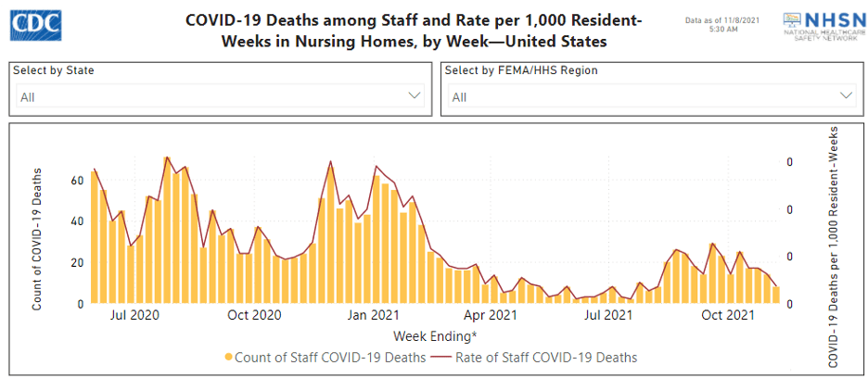Select the tallest bar near Jul 2020
Image resolution: width=868 pixels, height=378 pixels.
click(166, 232)
